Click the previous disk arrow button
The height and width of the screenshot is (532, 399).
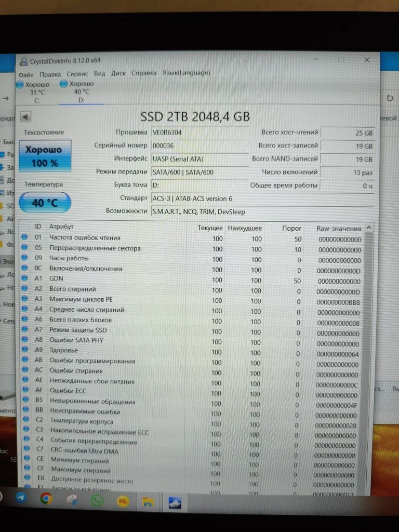click(25, 117)
